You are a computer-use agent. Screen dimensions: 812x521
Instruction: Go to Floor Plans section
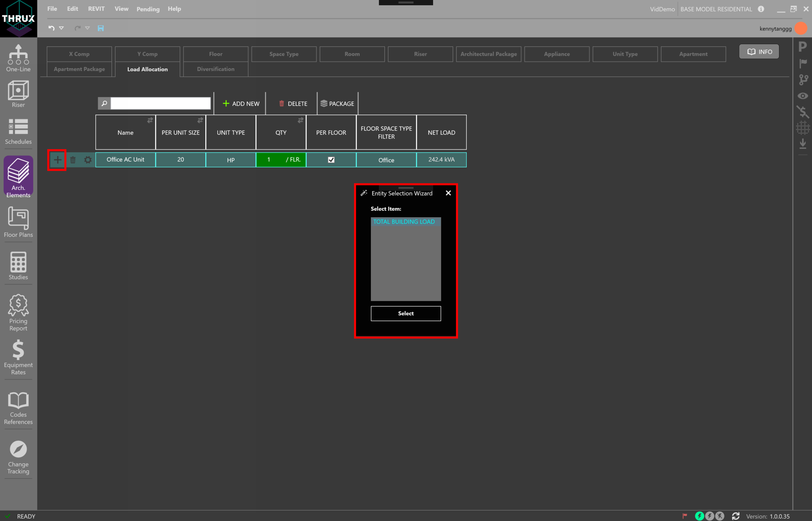pos(18,222)
